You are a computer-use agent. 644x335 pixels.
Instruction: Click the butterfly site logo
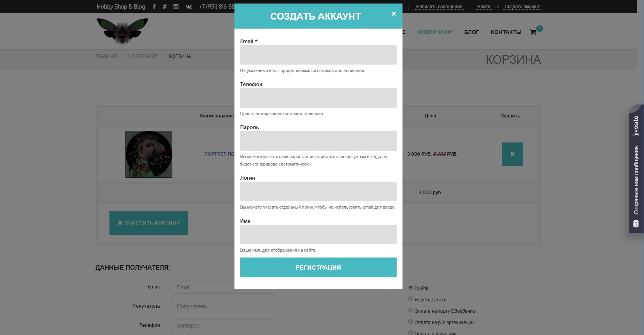pyautogui.click(x=122, y=31)
